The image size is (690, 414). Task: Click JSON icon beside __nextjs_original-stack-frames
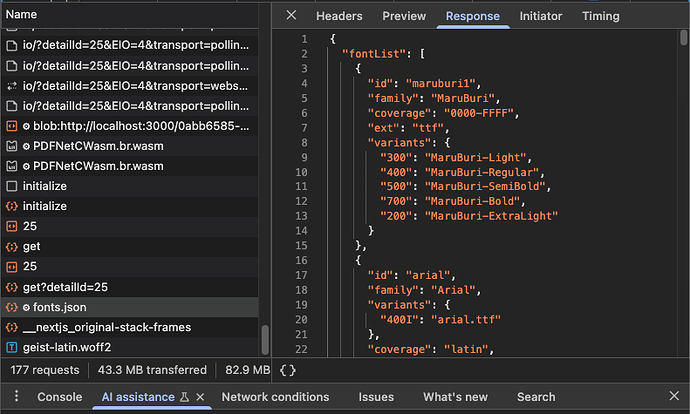tap(11, 327)
